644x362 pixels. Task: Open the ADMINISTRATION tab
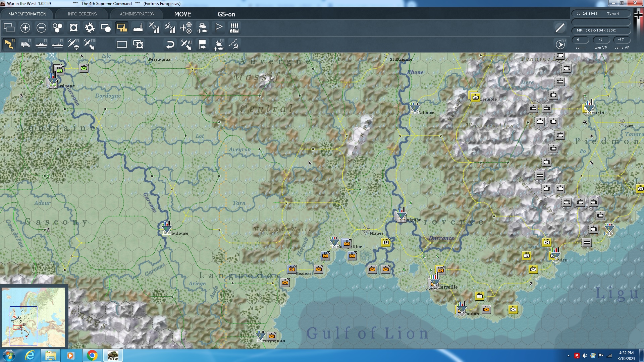(137, 14)
